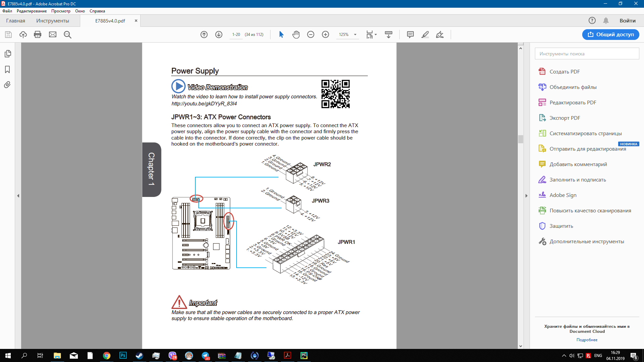Go to next page arrow
Viewport: 644px width, 362px height.
tap(219, 35)
